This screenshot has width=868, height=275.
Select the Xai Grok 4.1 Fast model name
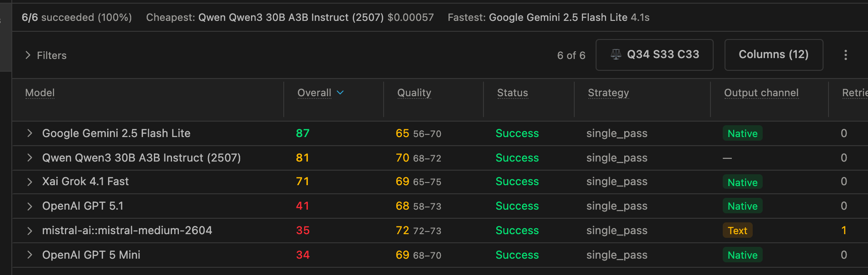point(85,182)
